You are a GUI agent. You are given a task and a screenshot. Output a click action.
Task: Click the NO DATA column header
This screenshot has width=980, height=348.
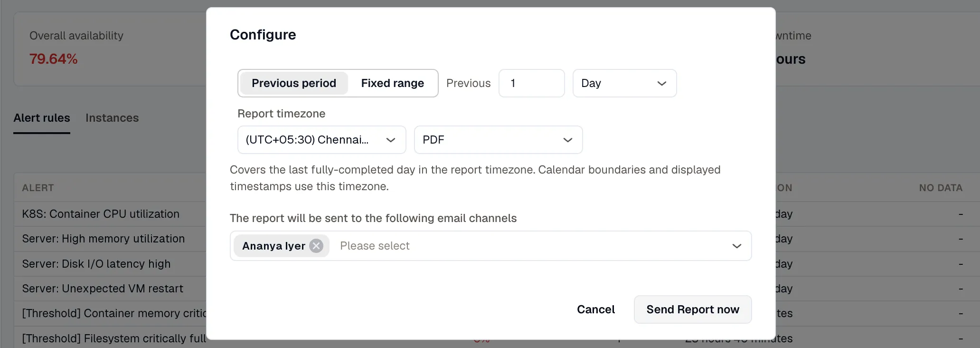click(941, 188)
